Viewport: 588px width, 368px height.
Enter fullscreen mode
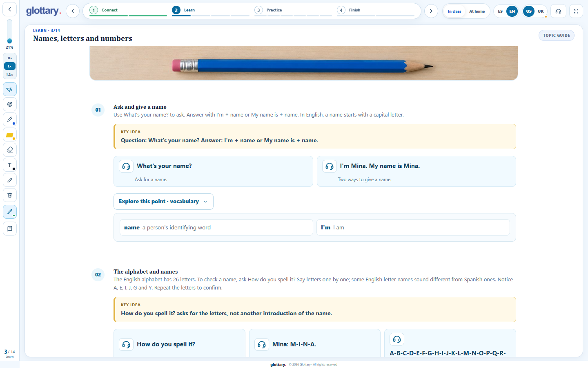(x=576, y=11)
